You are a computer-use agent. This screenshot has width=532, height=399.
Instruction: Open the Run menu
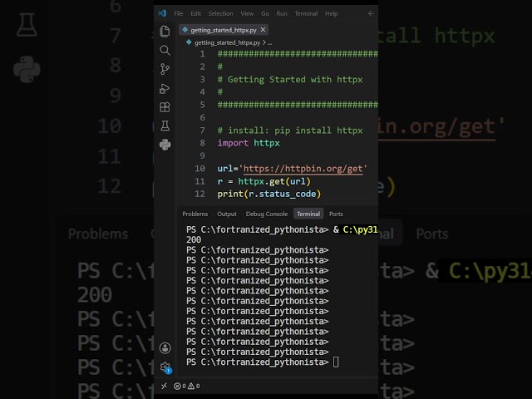click(x=282, y=13)
